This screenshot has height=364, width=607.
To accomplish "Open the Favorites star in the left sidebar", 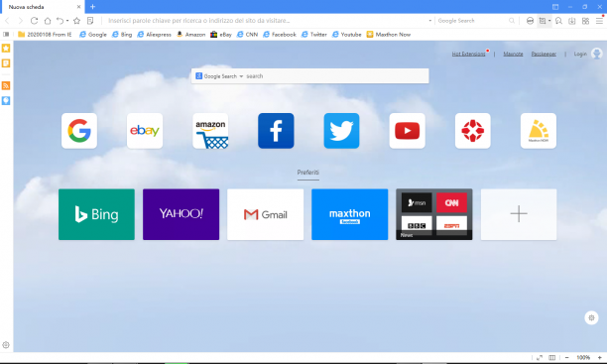I will (x=6, y=49).
